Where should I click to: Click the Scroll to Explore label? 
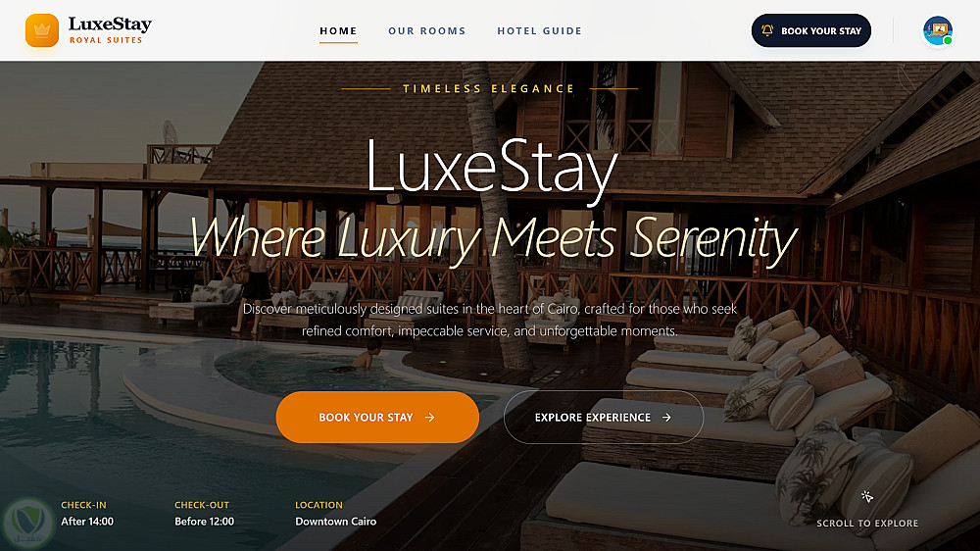867,524
